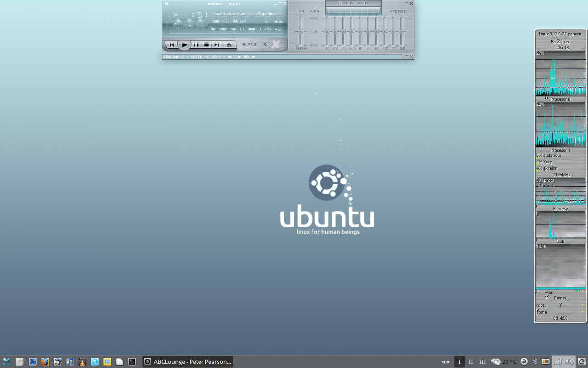Open the weather applet showing 23 °C
This screenshot has height=368, width=588.
(x=504, y=362)
